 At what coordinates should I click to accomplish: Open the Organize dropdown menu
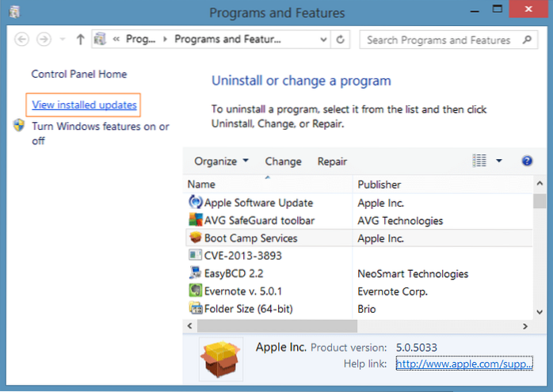tap(222, 162)
